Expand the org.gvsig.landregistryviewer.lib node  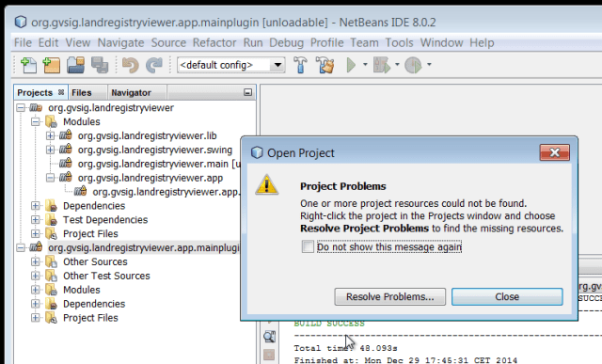[50, 136]
